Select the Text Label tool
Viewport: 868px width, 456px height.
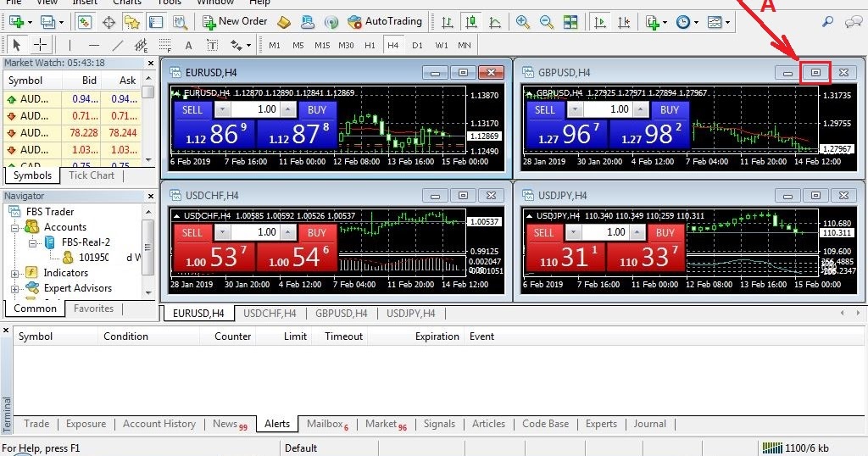coord(213,45)
